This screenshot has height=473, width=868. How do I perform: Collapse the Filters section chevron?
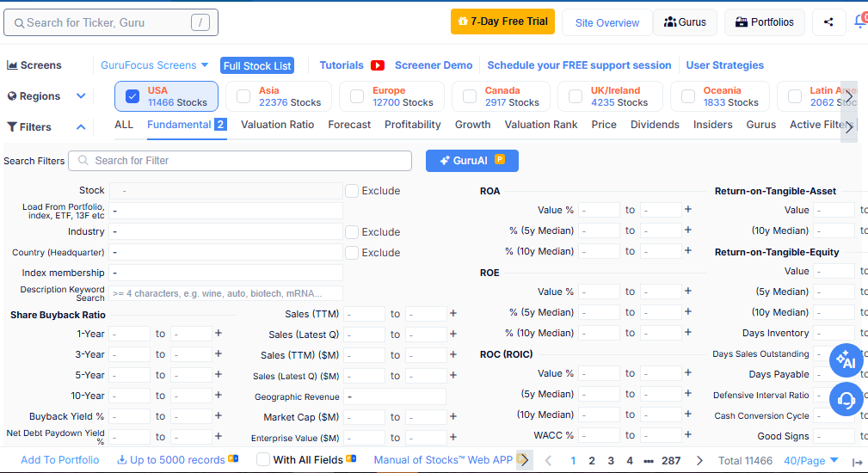(81, 126)
